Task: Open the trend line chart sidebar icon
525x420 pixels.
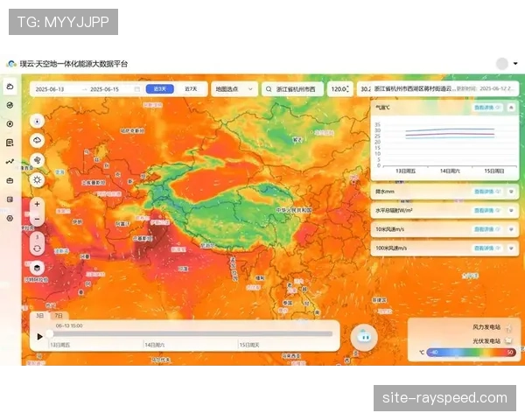Action: point(10,161)
